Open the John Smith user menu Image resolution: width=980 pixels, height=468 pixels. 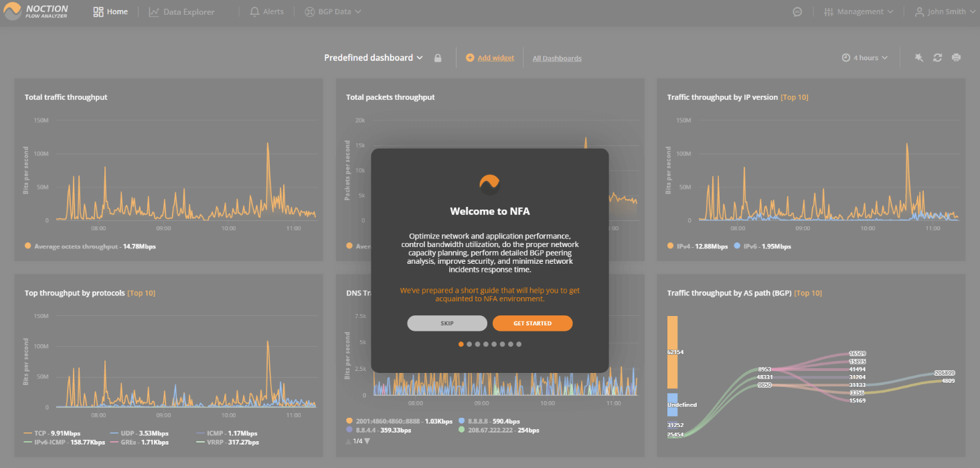coord(945,11)
